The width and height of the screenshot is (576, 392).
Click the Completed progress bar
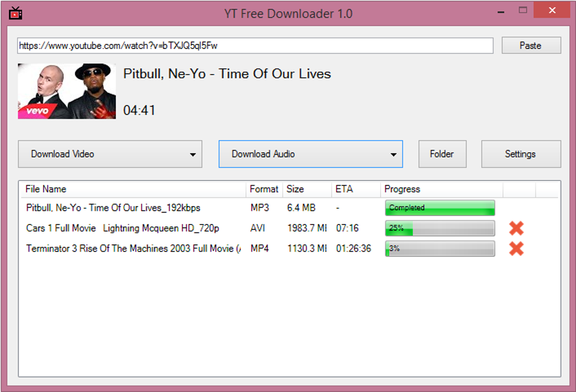(x=440, y=208)
